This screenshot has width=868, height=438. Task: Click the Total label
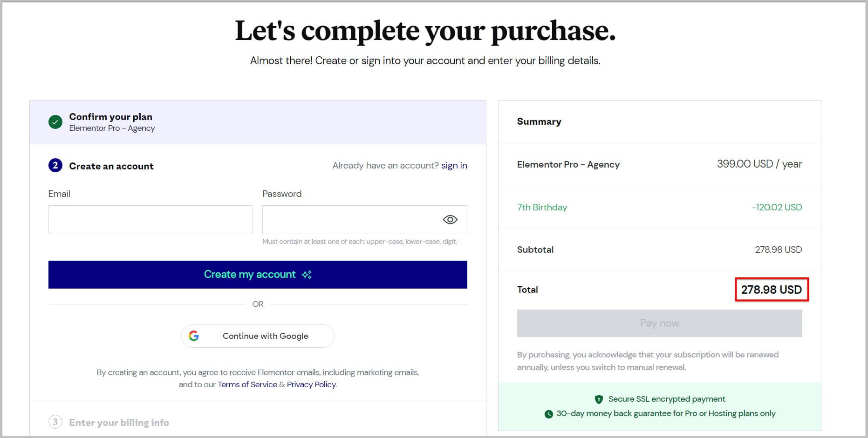click(x=527, y=290)
